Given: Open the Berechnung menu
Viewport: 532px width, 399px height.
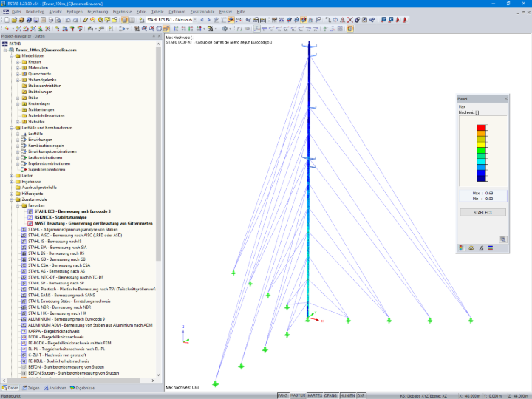Looking at the screenshot, I should [98, 12].
